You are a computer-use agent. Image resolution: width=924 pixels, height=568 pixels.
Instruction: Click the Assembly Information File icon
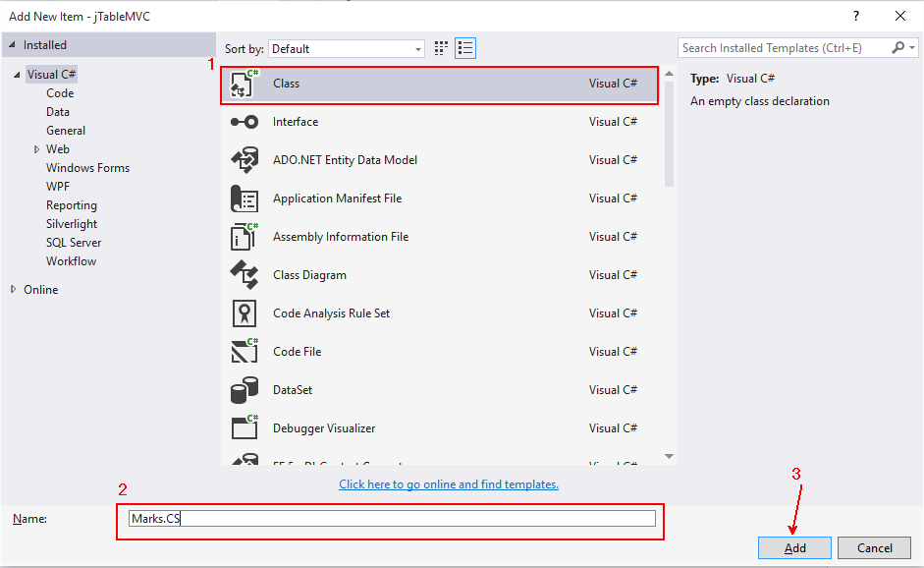tap(244, 237)
